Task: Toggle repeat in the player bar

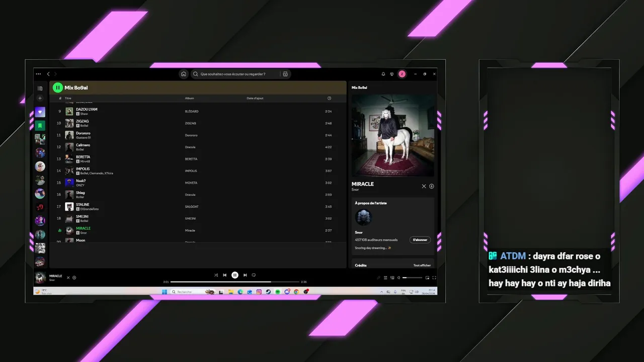Action: pos(254,275)
